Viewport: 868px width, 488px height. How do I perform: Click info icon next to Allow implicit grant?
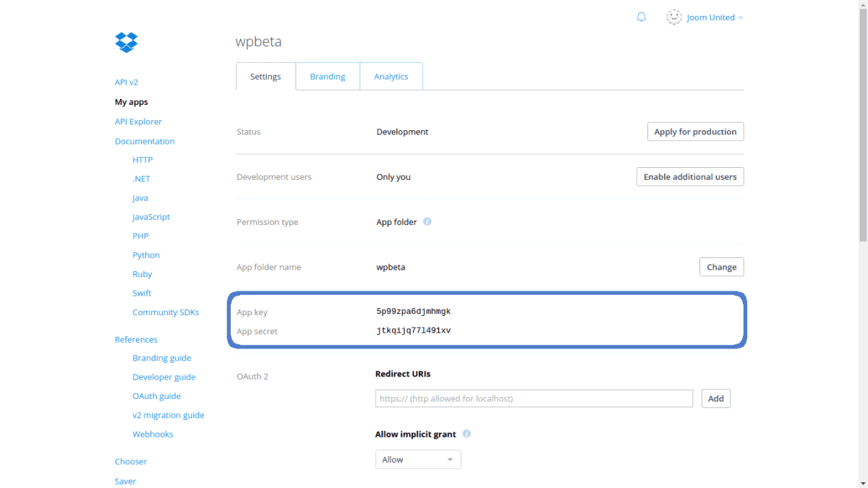coord(467,435)
